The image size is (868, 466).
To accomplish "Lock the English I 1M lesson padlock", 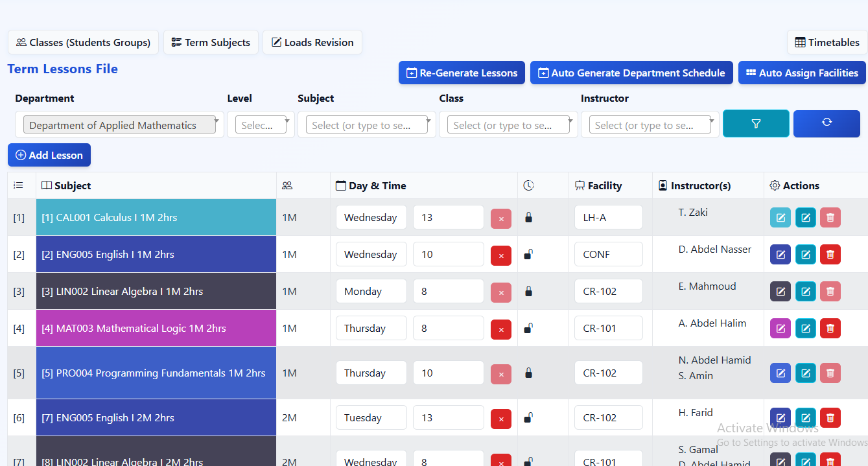I will [x=528, y=255].
